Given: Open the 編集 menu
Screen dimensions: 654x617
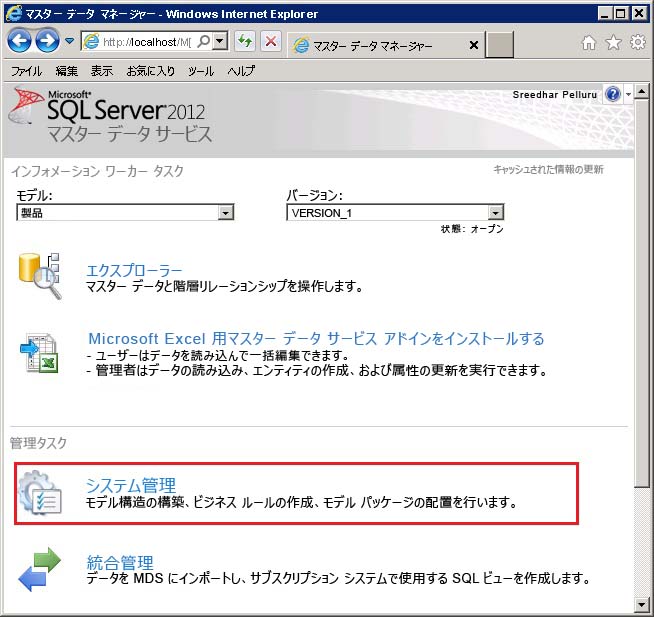Looking at the screenshot, I should [67, 71].
